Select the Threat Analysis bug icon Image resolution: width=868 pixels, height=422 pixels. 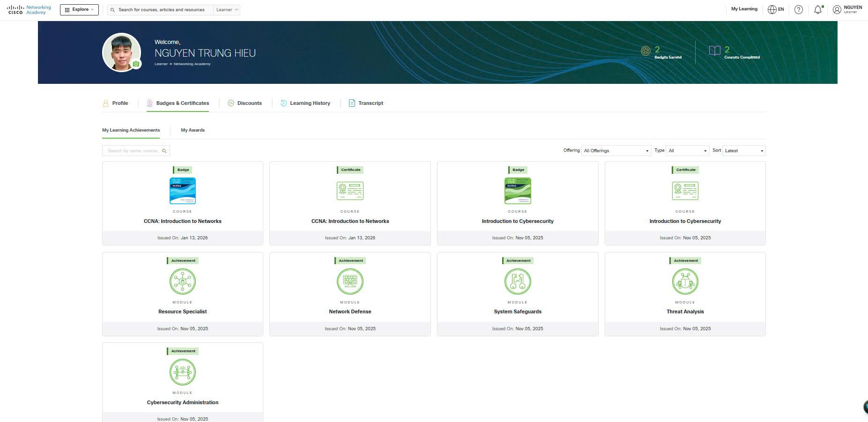pyautogui.click(x=685, y=281)
